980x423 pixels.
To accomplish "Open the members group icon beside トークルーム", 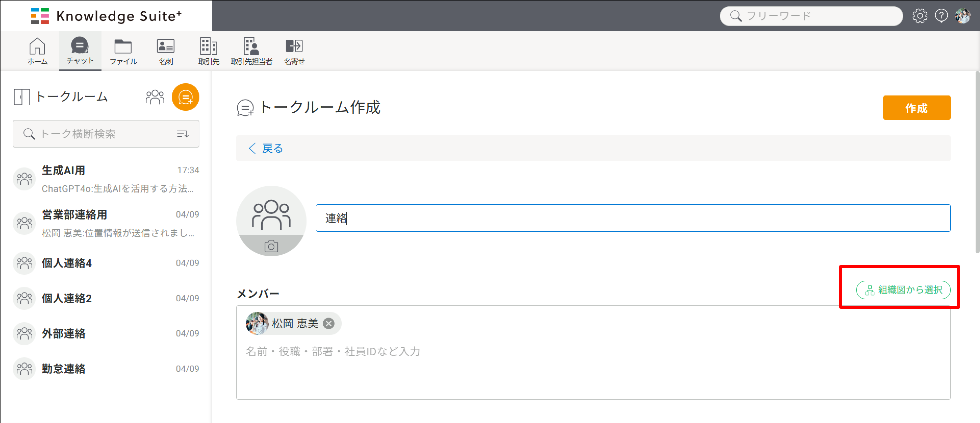I will (x=155, y=97).
